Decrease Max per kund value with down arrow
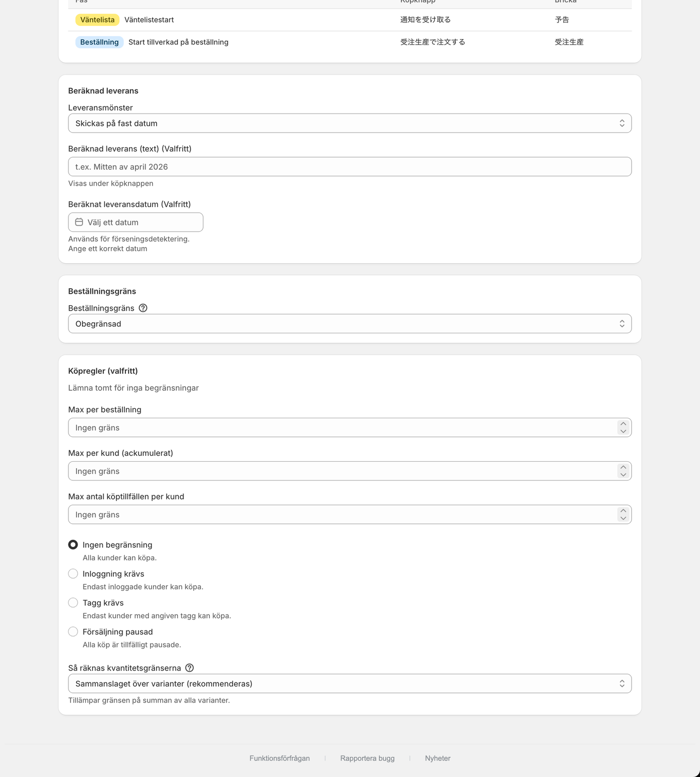The height and width of the screenshot is (777, 700). (623, 475)
